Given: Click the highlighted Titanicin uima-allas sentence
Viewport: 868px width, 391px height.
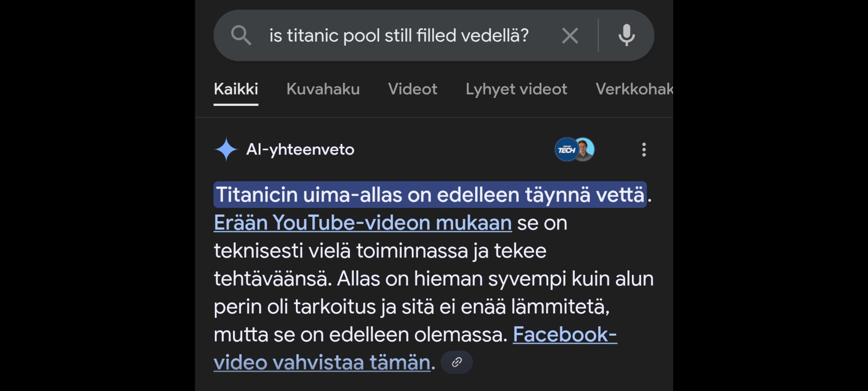Looking at the screenshot, I should (430, 195).
